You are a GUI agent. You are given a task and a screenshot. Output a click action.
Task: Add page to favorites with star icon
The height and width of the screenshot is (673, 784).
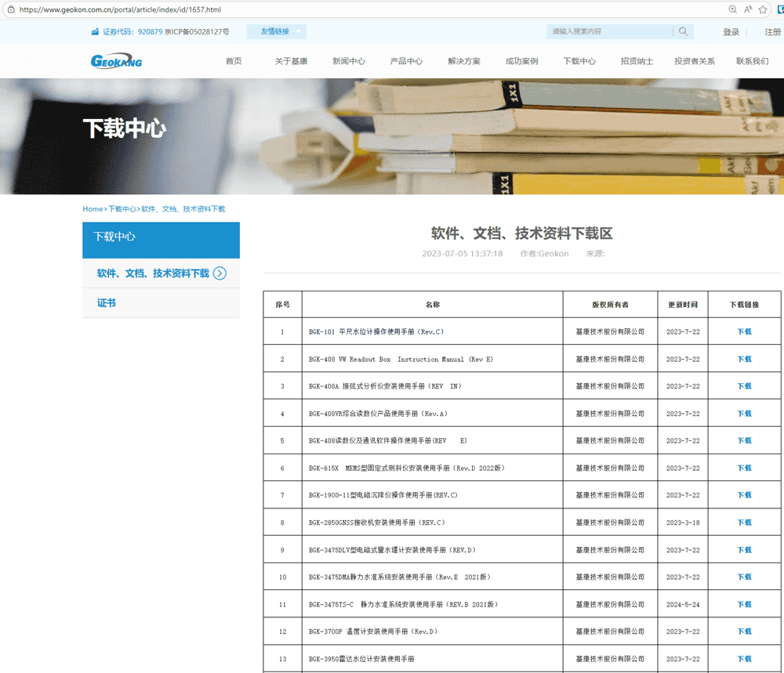pyautogui.click(x=763, y=9)
